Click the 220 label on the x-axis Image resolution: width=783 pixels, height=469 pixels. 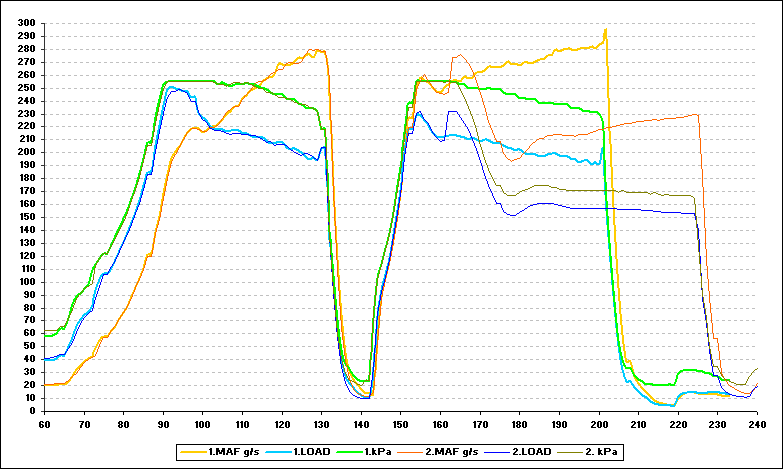[678, 425]
